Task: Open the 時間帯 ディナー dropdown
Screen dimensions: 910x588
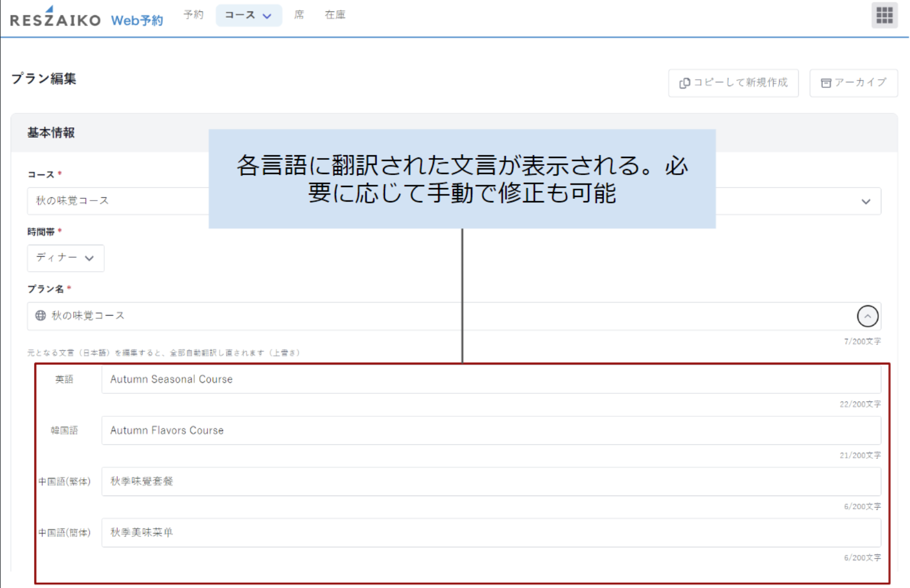Action: click(65, 258)
